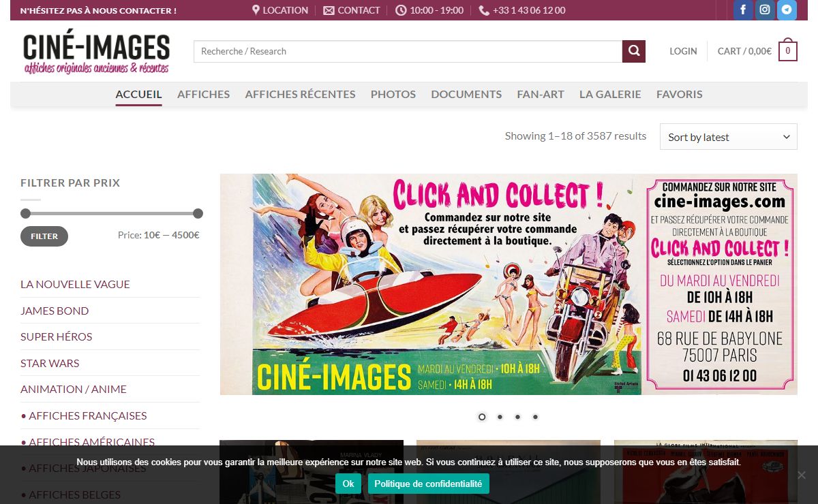Click the CONTACT envelope link
Image resolution: width=818 pixels, height=504 pixels.
[x=352, y=10]
